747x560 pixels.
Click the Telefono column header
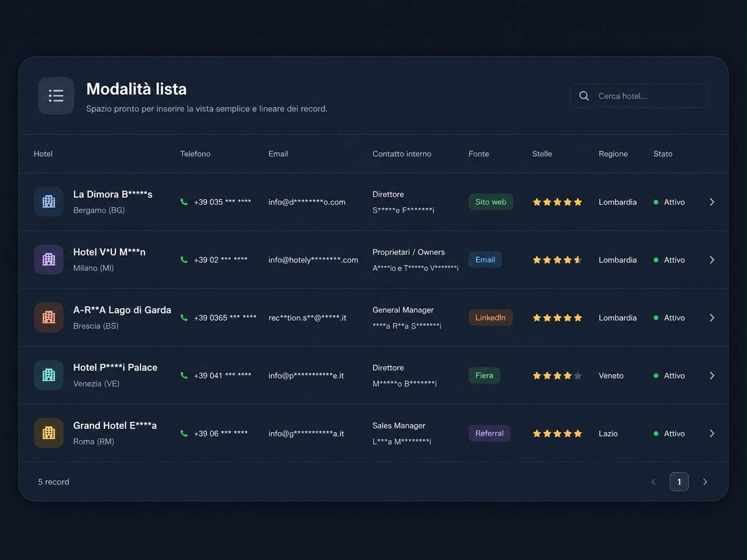pos(195,154)
